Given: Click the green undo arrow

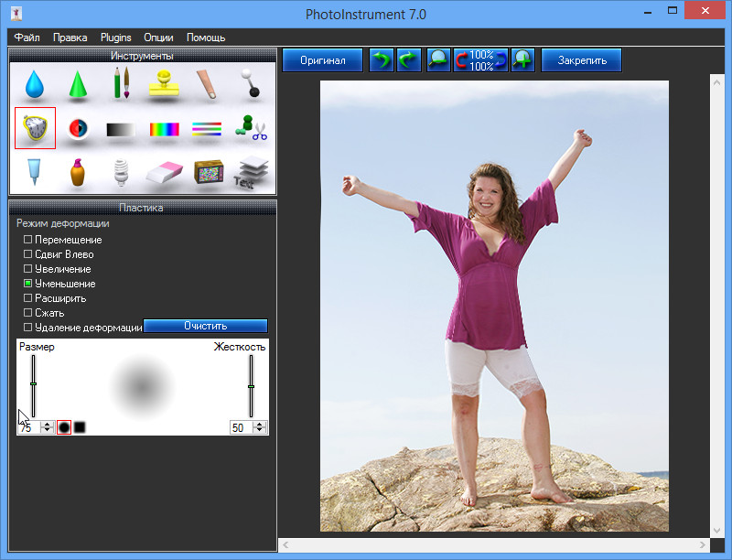Looking at the screenshot, I should [x=382, y=60].
